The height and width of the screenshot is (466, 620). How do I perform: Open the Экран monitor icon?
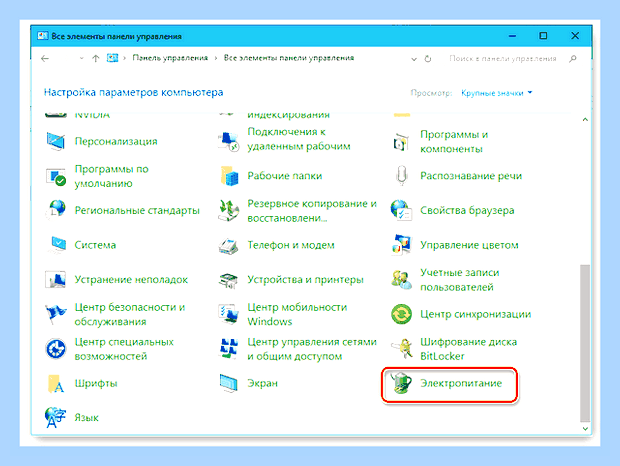pos(229,383)
